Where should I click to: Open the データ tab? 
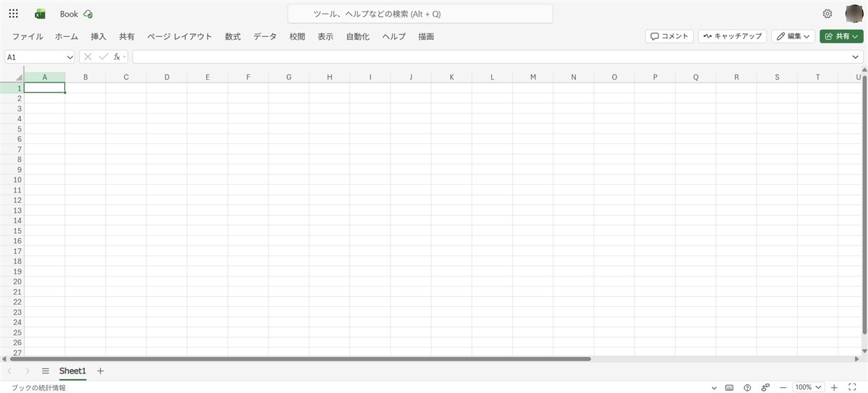[x=265, y=36]
